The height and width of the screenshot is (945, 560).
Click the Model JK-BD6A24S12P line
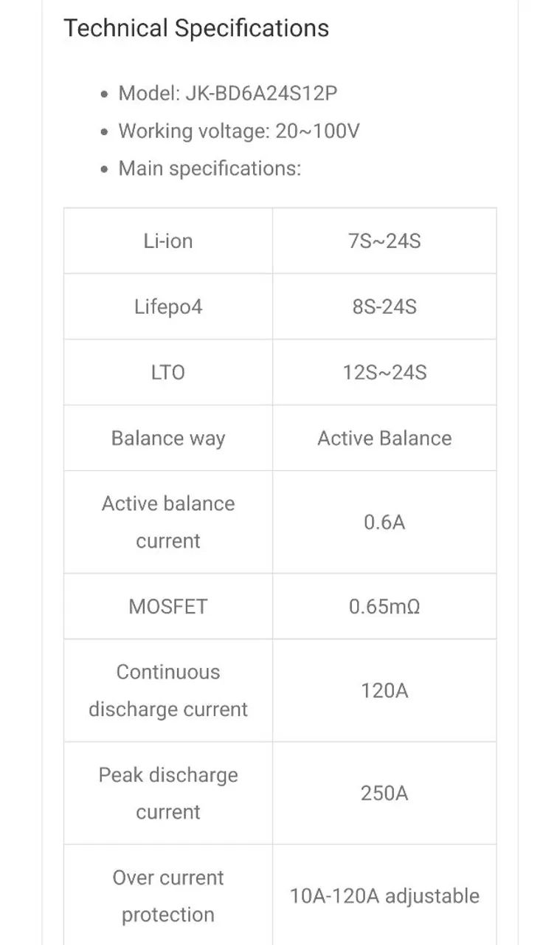pos(228,94)
